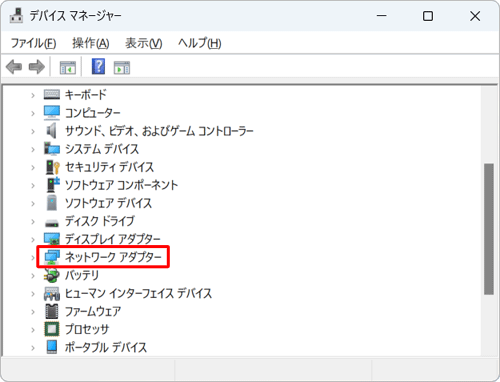This screenshot has width=500, height=382.
Task: Select the ネットワーク アダプター icon
Action: pos(52,257)
